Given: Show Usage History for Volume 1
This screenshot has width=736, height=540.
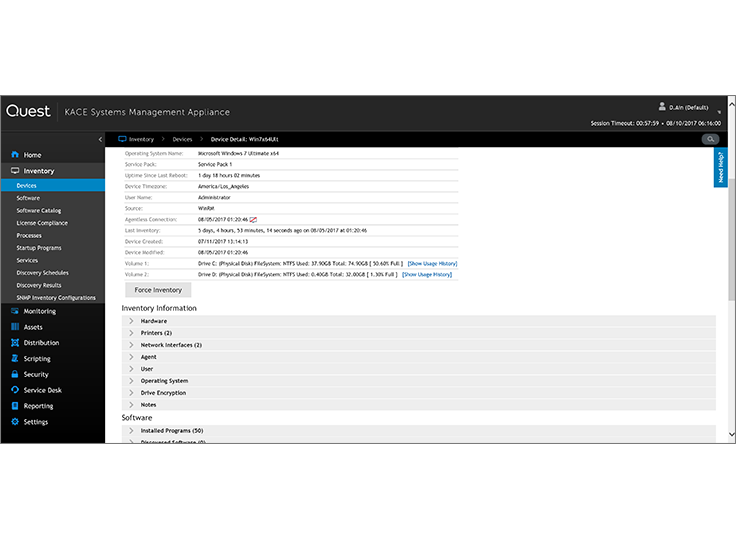Looking at the screenshot, I should pyautogui.click(x=432, y=263).
